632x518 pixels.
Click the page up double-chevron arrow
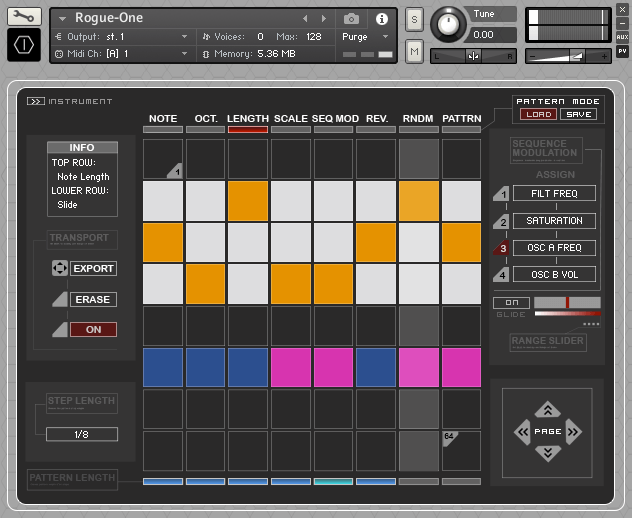[x=547, y=409]
